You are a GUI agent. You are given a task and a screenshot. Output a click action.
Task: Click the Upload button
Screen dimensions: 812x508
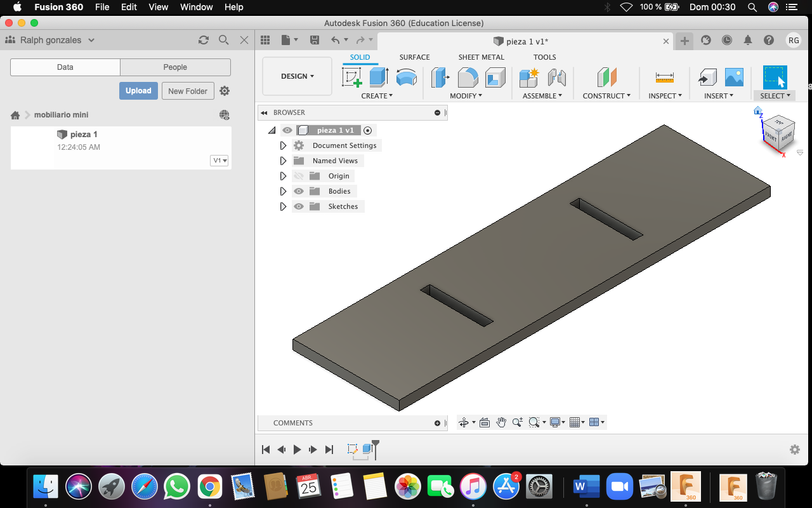pyautogui.click(x=138, y=91)
